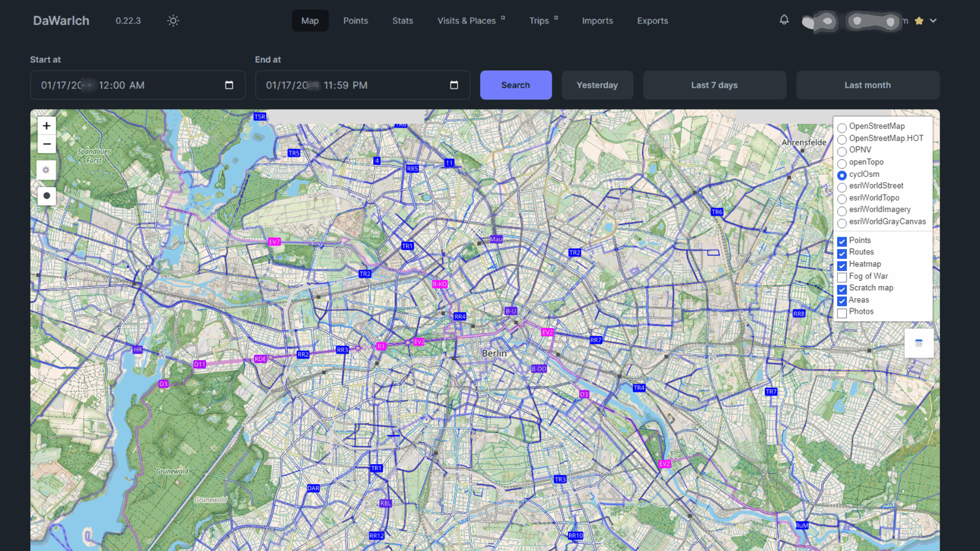980x551 pixels.
Task: Toggle the Scratch map overlay
Action: click(842, 289)
